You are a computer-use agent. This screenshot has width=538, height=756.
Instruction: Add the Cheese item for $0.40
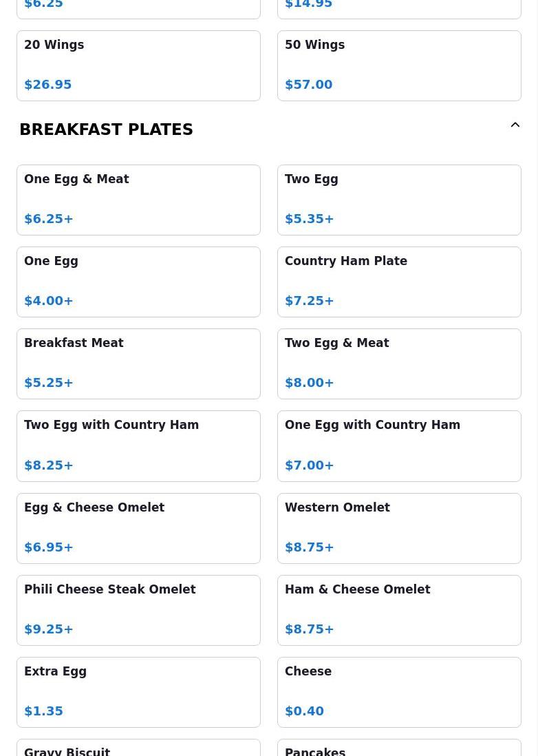399,692
